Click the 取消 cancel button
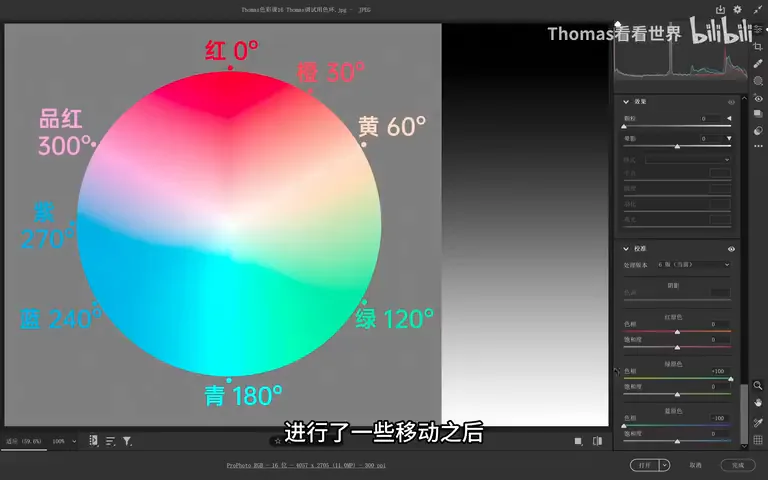Screen dimensions: 768x480 click(696, 465)
